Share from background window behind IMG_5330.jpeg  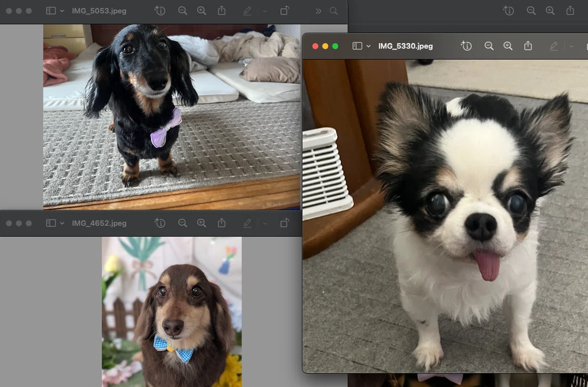(570, 10)
